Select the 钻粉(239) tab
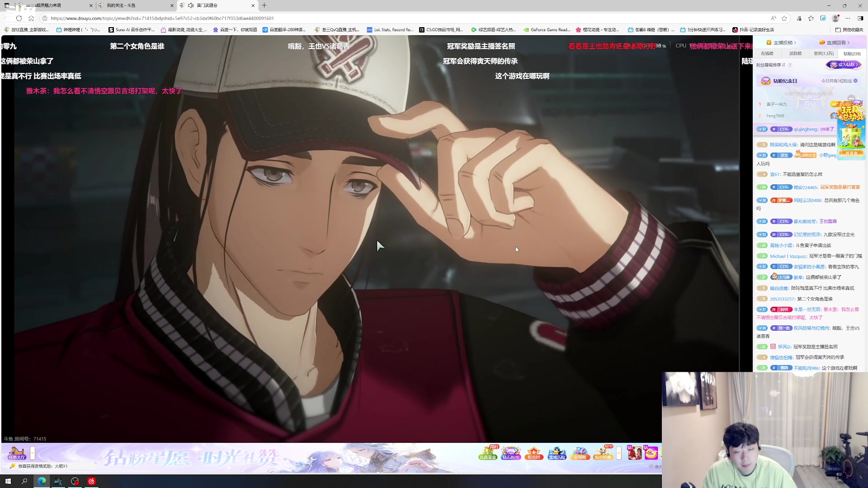This screenshot has width=868, height=488. click(x=852, y=53)
